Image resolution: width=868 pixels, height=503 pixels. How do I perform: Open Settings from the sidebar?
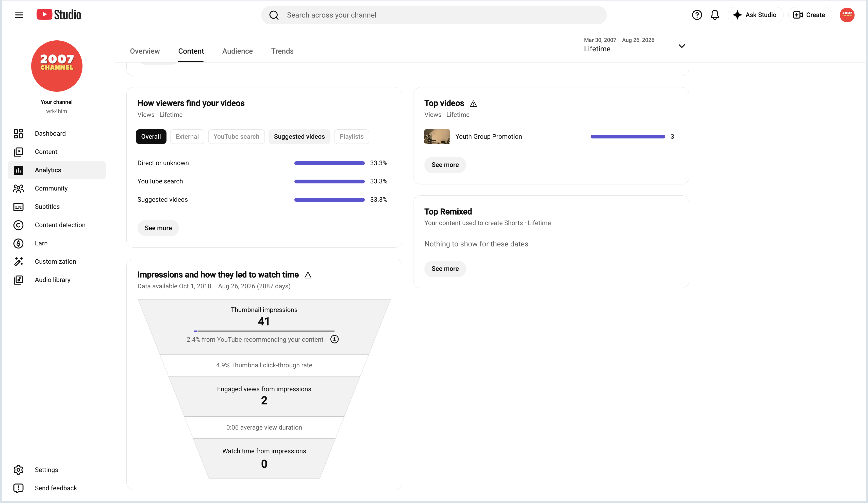[x=57, y=469]
